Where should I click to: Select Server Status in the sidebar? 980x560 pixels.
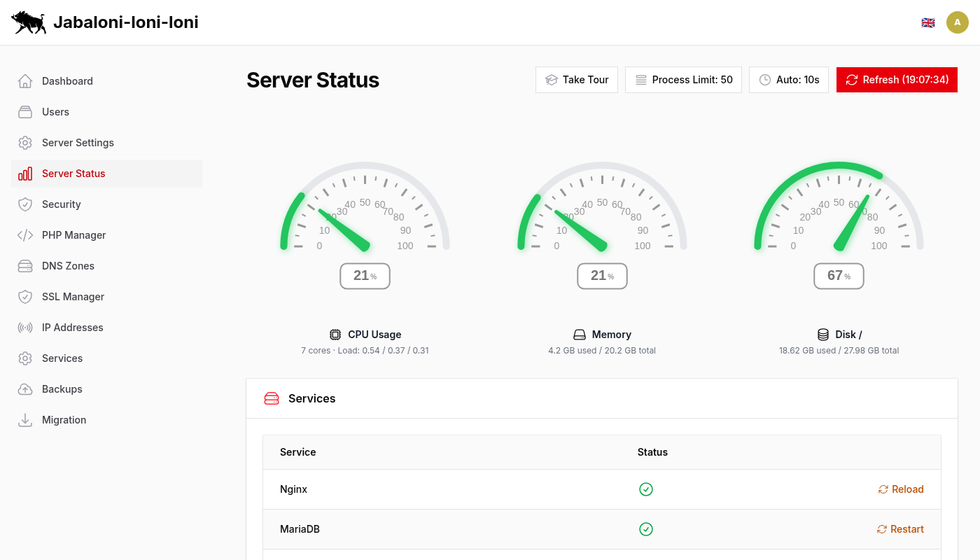point(73,173)
